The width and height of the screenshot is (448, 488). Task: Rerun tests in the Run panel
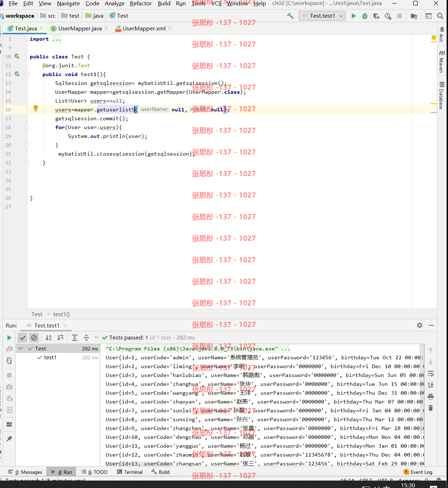pos(9,338)
